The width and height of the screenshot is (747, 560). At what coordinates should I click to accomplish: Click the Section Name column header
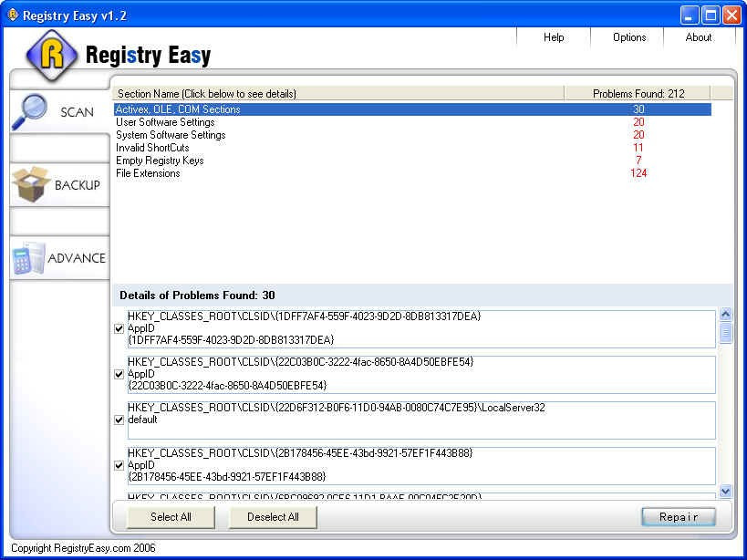[338, 93]
